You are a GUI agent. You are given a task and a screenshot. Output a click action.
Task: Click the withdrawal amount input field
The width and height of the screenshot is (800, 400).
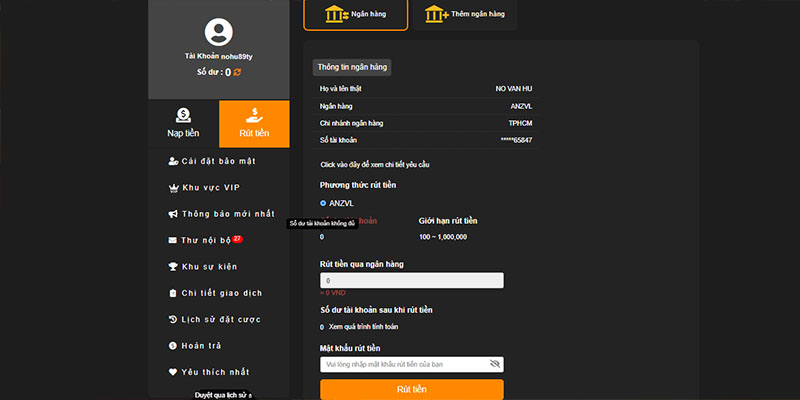tap(411, 281)
